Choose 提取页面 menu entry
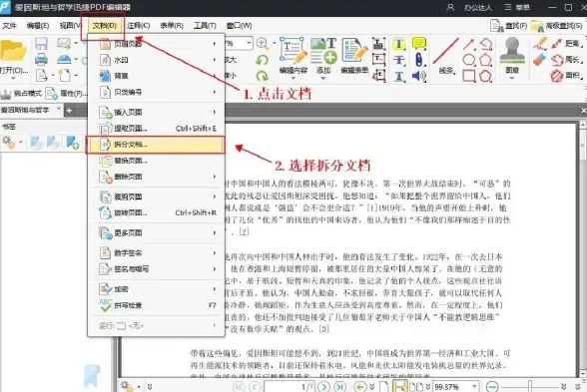This screenshot has height=392, width=587. click(156, 129)
